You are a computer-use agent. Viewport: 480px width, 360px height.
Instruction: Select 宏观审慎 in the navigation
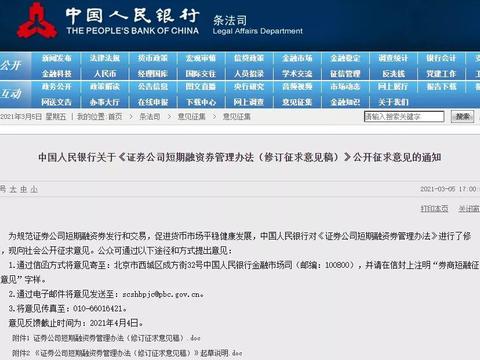click(201, 58)
